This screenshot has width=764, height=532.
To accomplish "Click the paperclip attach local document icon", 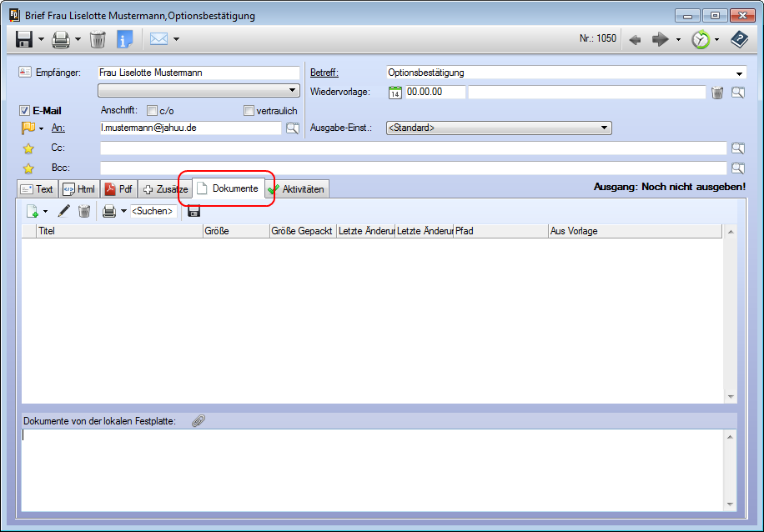I will coord(198,421).
